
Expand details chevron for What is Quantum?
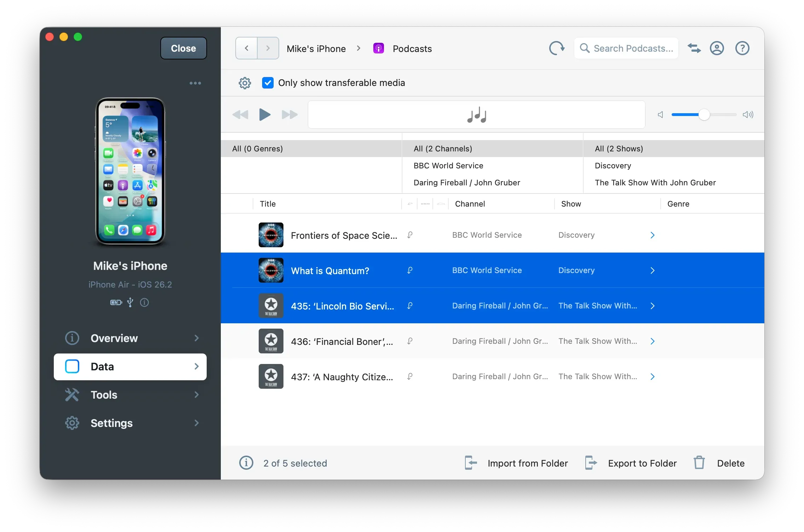(x=653, y=271)
